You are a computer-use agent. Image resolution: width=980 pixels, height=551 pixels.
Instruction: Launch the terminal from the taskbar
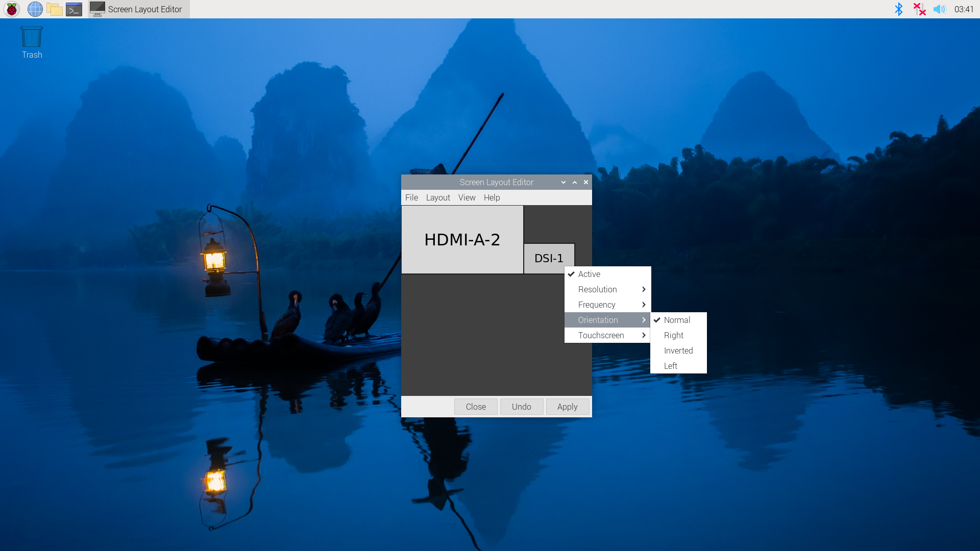(x=74, y=9)
